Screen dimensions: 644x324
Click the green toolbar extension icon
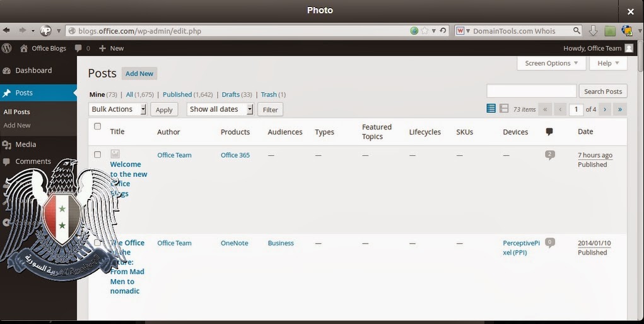[610, 31]
